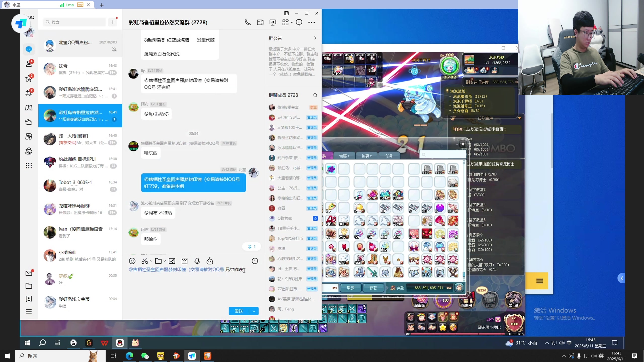Click the invite-members plus circle icon
644x362 pixels.
pos(299,22)
